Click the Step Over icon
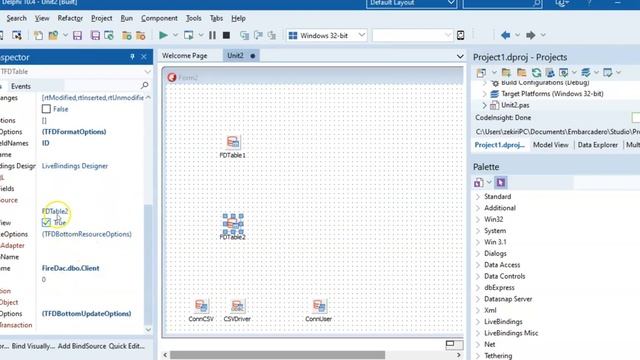This screenshot has width=640, height=360. [258, 36]
